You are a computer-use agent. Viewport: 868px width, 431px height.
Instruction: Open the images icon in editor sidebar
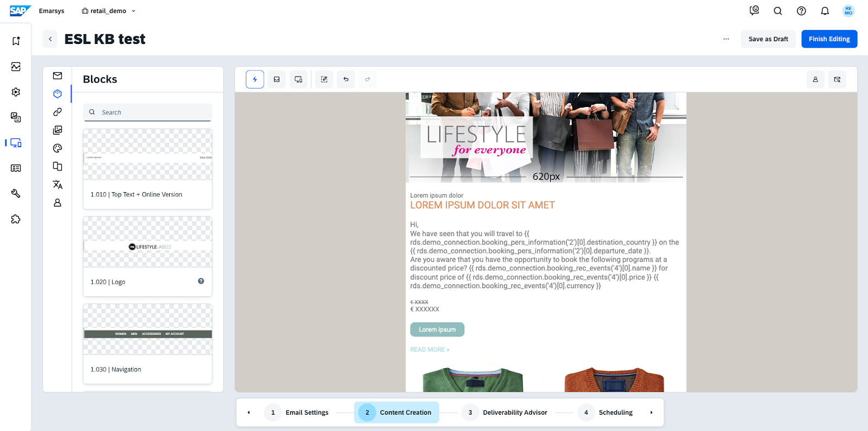(58, 130)
